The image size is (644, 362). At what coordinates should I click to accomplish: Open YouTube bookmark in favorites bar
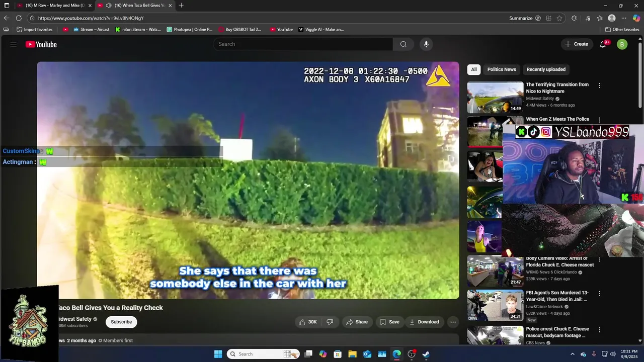(x=281, y=30)
